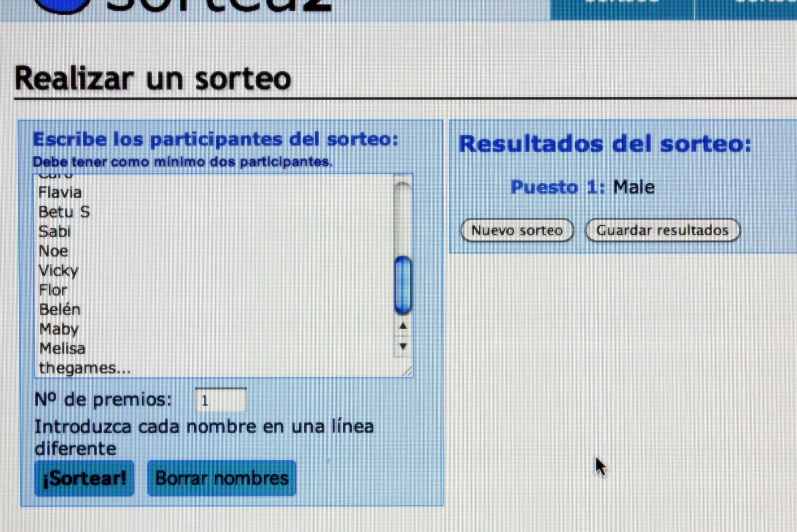Click the resize handle of the participants box
The image size is (797, 532).
407,371
